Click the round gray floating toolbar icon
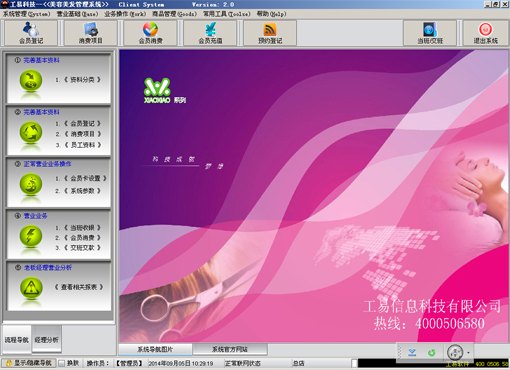The image size is (510, 370). pos(455,352)
